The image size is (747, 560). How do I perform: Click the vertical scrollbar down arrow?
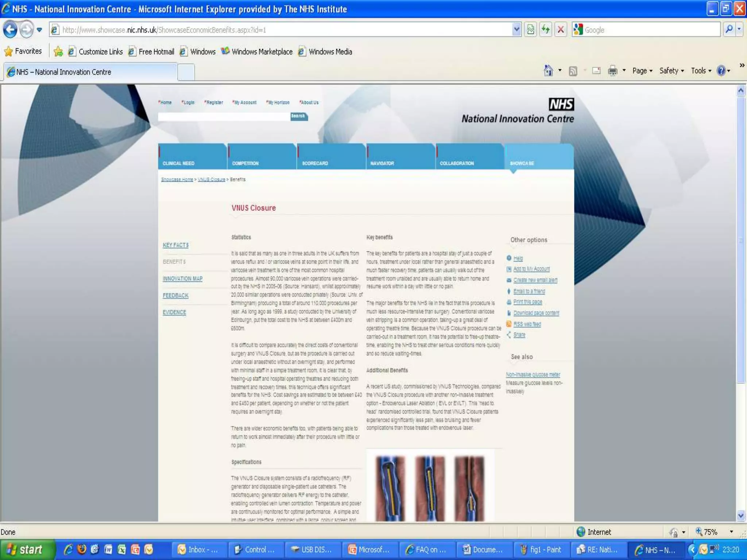[x=740, y=516]
